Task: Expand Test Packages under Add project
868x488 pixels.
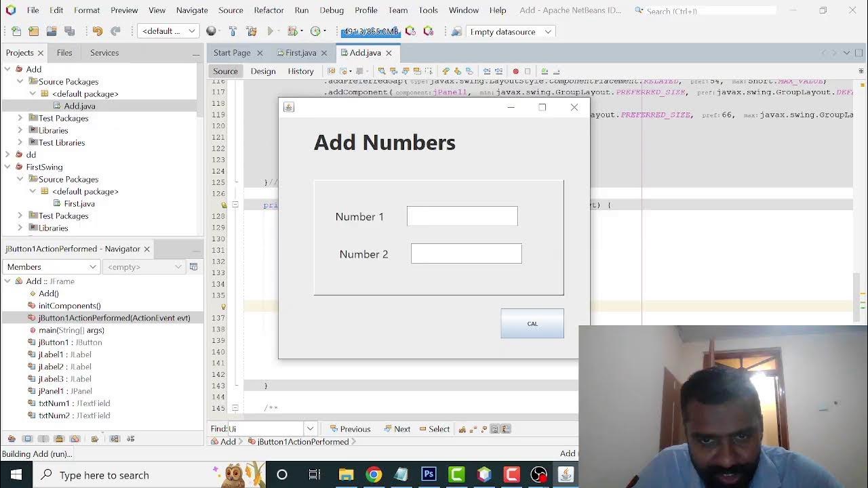Action: (20, 118)
